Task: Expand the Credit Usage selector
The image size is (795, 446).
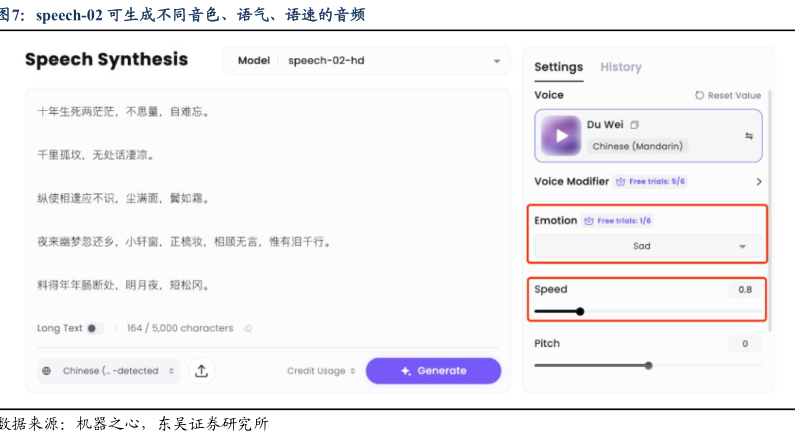Action: [x=321, y=371]
